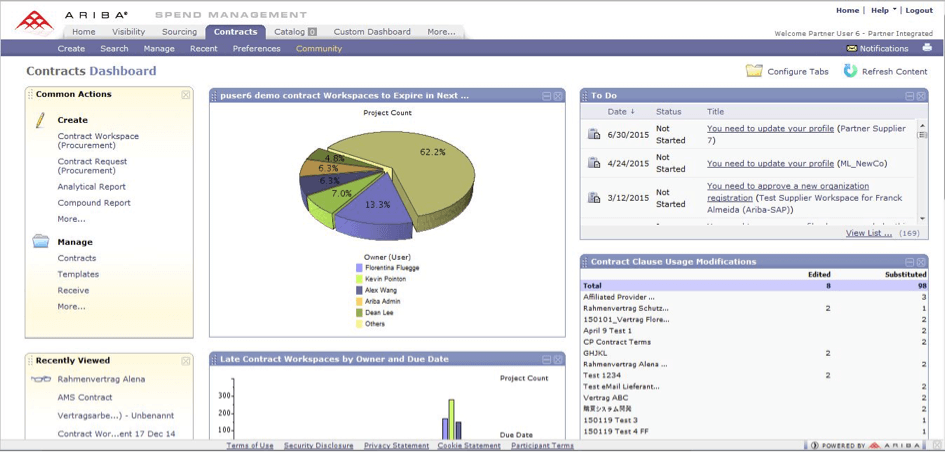Image resolution: width=945 pixels, height=452 pixels.
Task: Click the 13.3% pie chart slice
Action: [377, 208]
